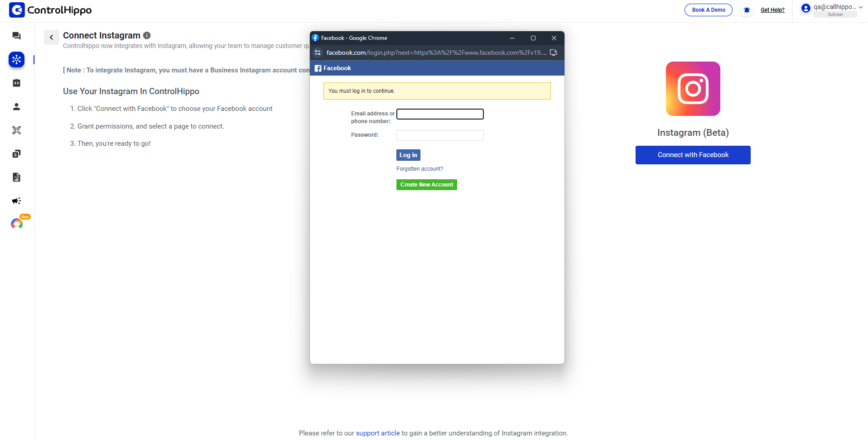Focus the Password input field
Image resolution: width=868 pixels, height=440 pixels.
coord(440,135)
